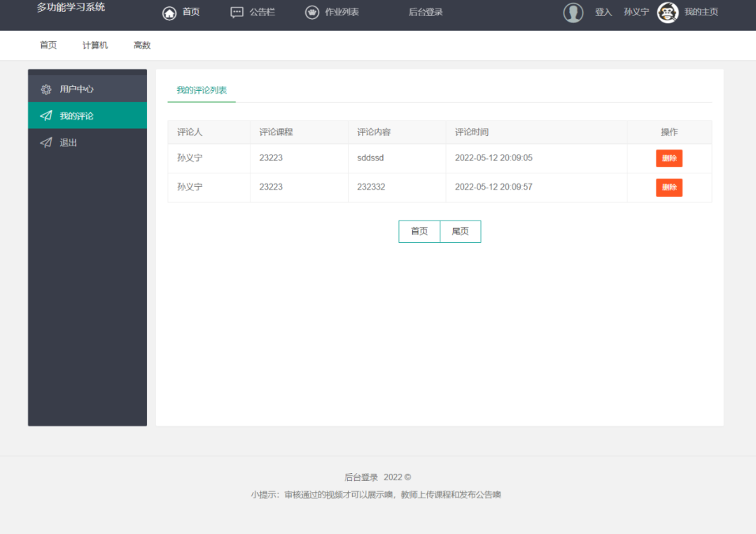Click the 后台登录 link in the footer
This screenshot has width=756, height=534.
361,477
